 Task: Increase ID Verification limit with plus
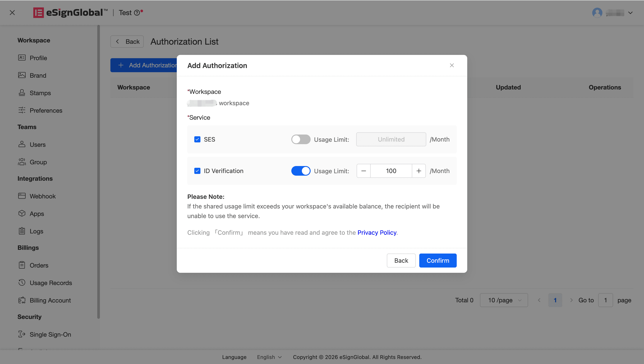[x=418, y=171]
